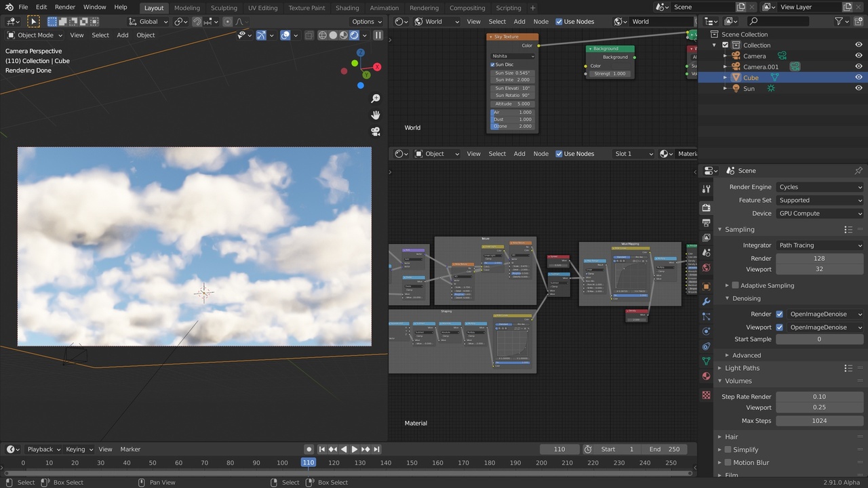
Task: Hide the Sun object with its eye toggle
Action: [858, 88]
